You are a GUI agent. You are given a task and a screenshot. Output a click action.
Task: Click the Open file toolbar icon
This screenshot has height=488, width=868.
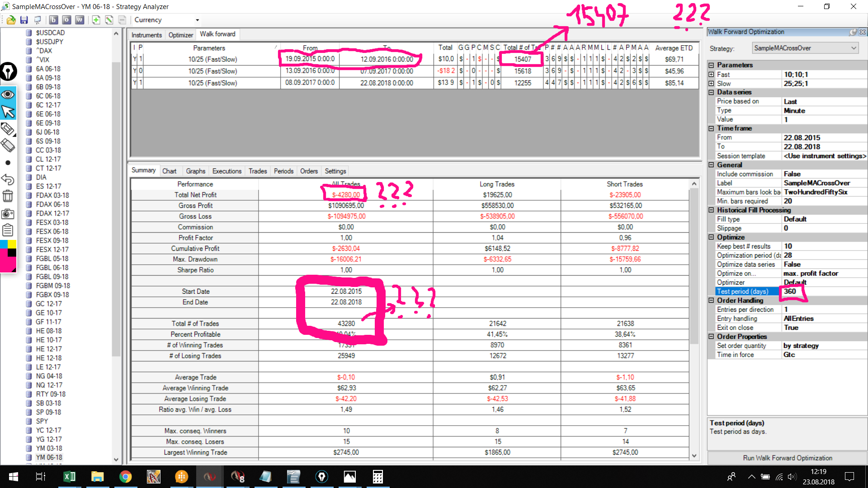[11, 20]
